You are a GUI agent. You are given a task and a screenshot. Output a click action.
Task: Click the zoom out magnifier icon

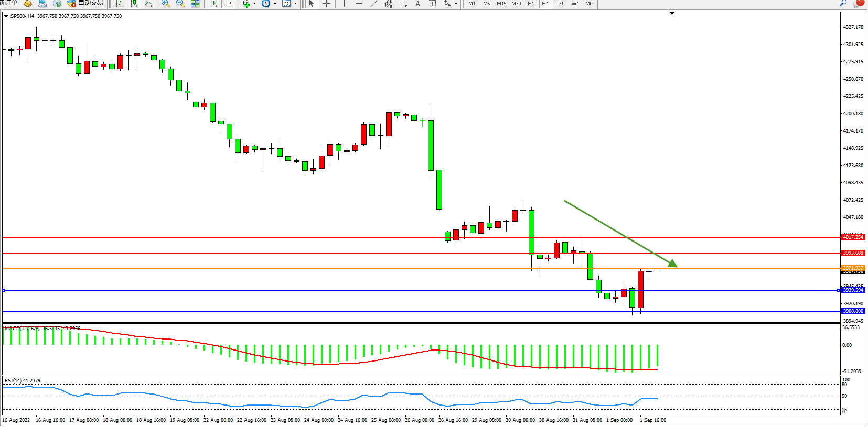[x=180, y=4]
